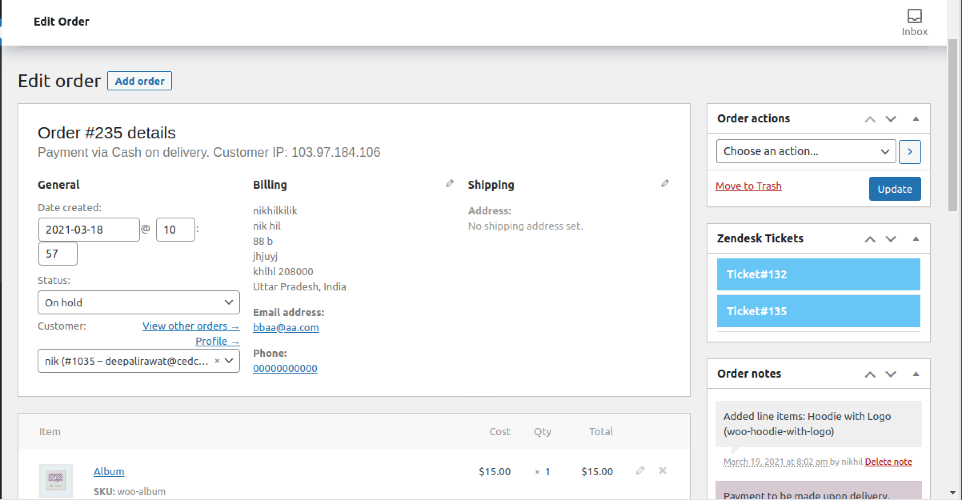Collapse the Order actions panel

click(x=915, y=119)
